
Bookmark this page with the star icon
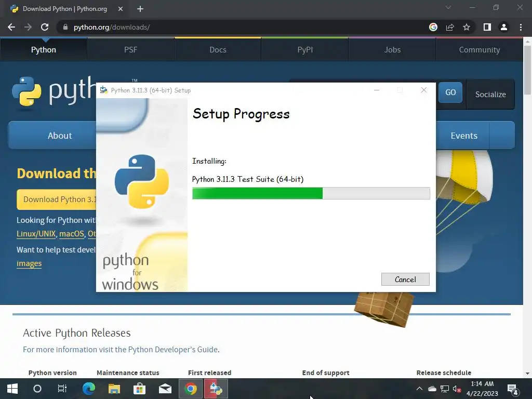(x=467, y=27)
